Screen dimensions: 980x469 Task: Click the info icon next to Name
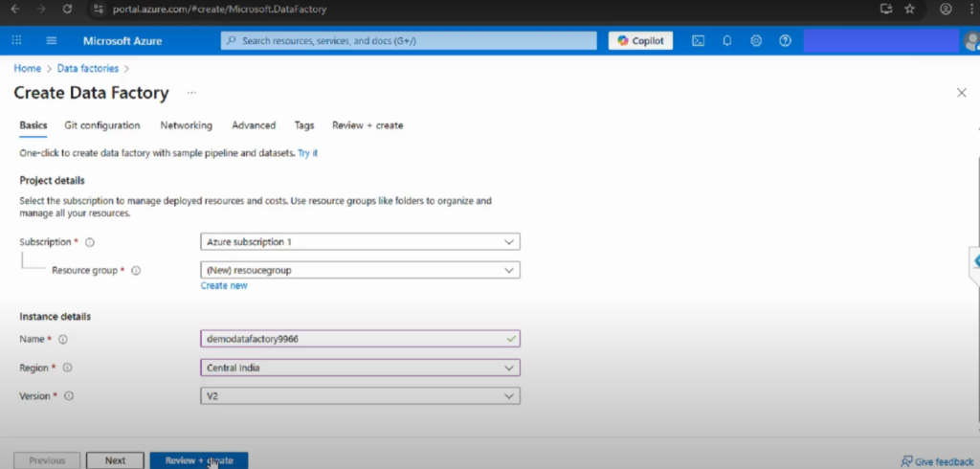(x=62, y=339)
